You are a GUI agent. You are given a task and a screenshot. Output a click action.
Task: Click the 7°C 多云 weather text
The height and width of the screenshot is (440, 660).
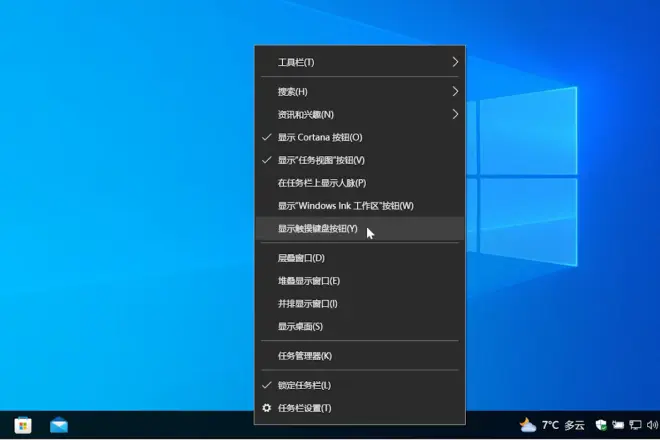coord(563,425)
